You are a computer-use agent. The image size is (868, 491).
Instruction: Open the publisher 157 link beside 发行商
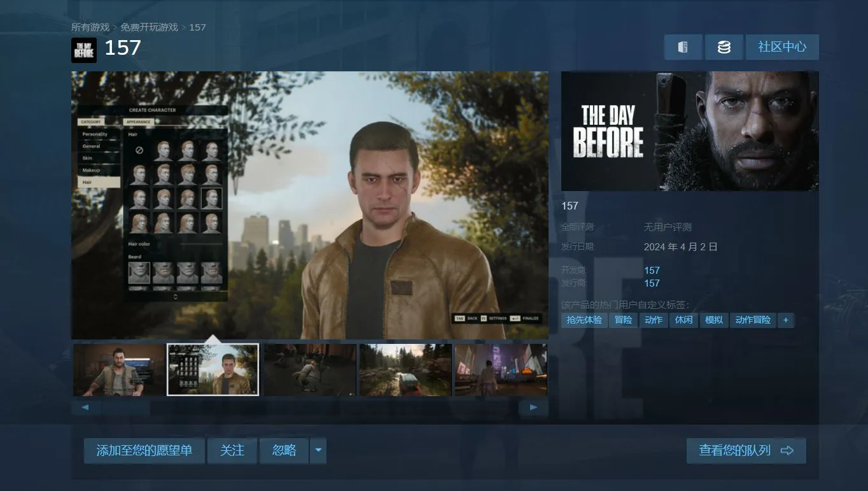[x=652, y=283]
